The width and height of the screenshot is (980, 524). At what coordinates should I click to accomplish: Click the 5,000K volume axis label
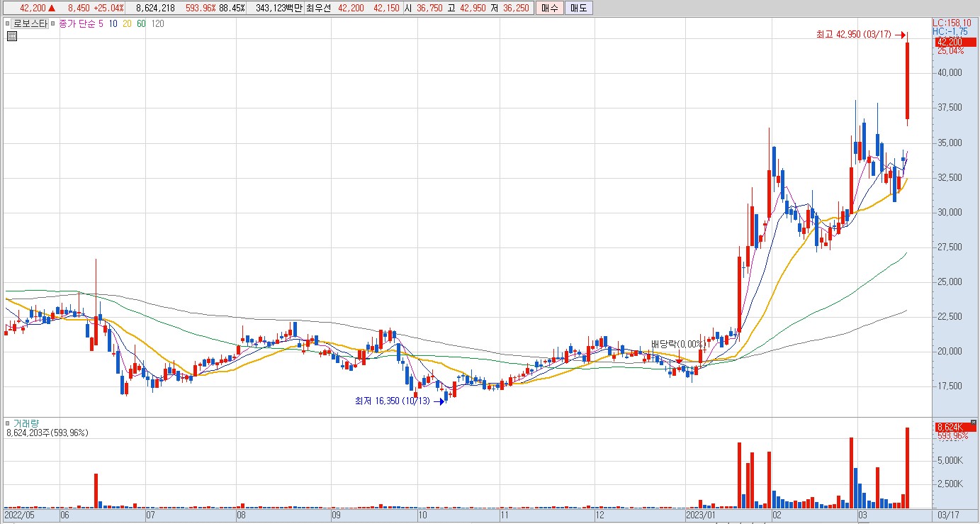coord(950,460)
